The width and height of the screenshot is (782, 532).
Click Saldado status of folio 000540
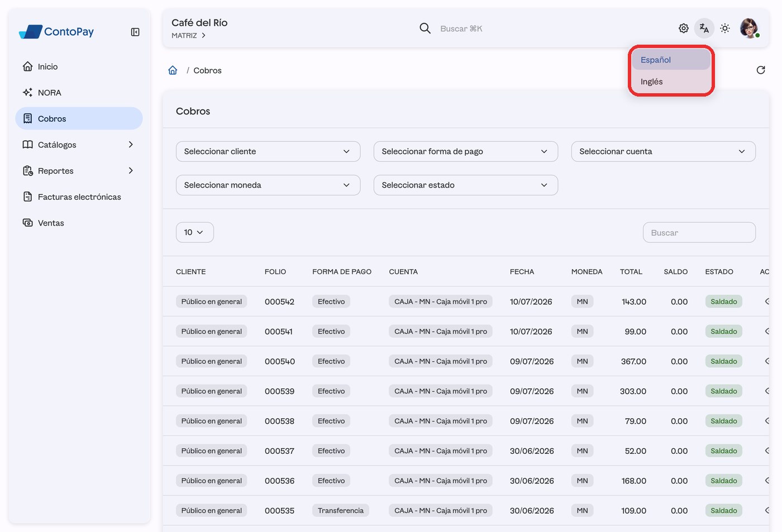[724, 361]
